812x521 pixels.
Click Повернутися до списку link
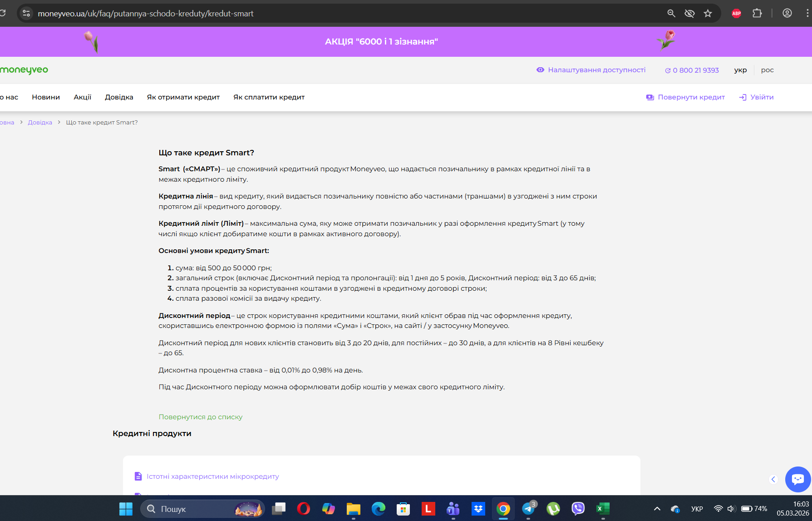[201, 417]
